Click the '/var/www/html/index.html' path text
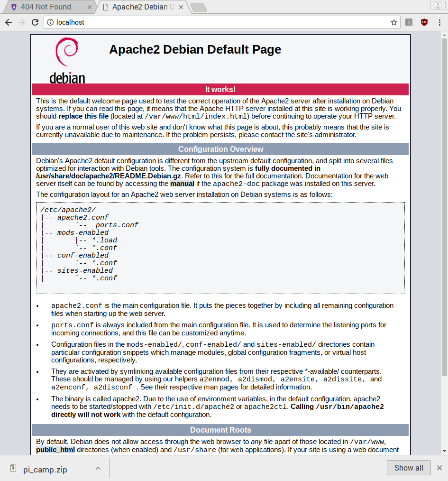The width and height of the screenshot is (448, 481). [x=196, y=117]
